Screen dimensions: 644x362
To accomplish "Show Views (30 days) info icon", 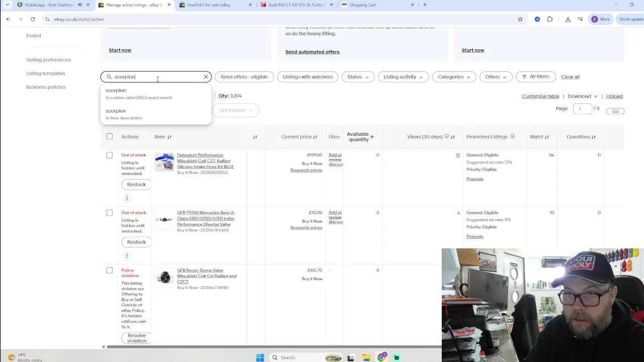I will (x=446, y=136).
